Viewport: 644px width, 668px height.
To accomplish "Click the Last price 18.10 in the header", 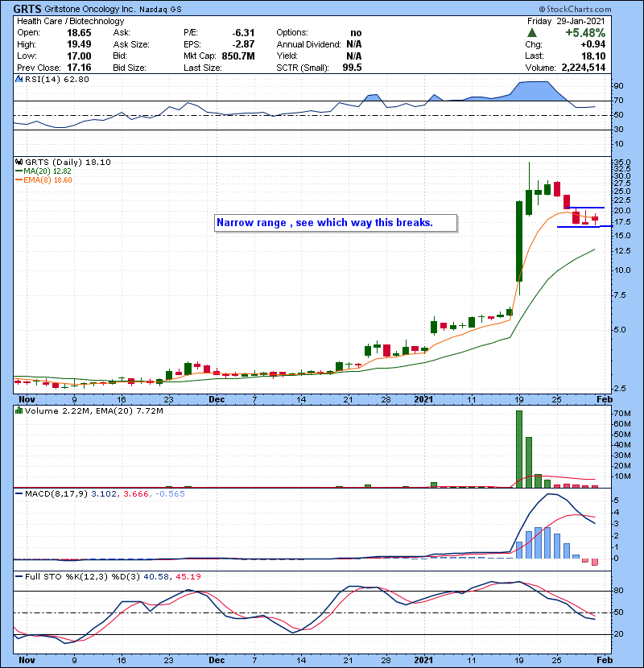I will coord(593,56).
